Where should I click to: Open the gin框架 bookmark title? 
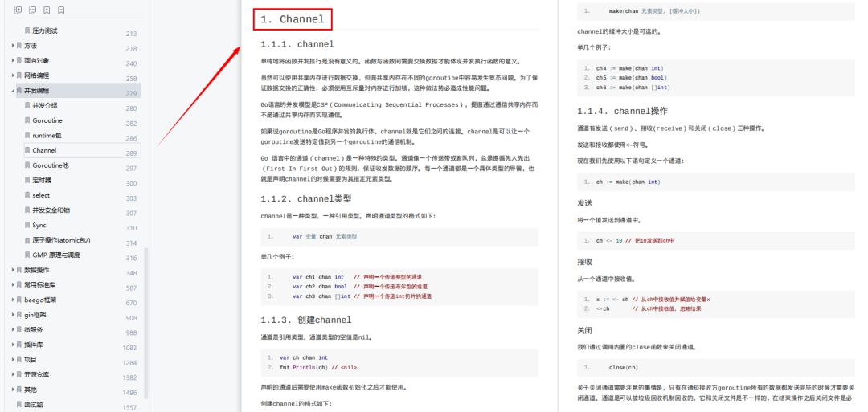click(x=35, y=315)
